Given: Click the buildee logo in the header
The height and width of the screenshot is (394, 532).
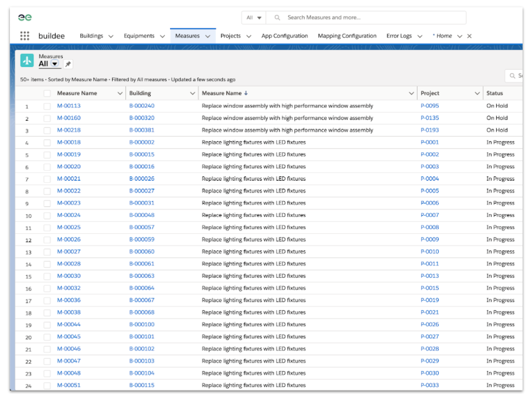Looking at the screenshot, I should pos(25,18).
